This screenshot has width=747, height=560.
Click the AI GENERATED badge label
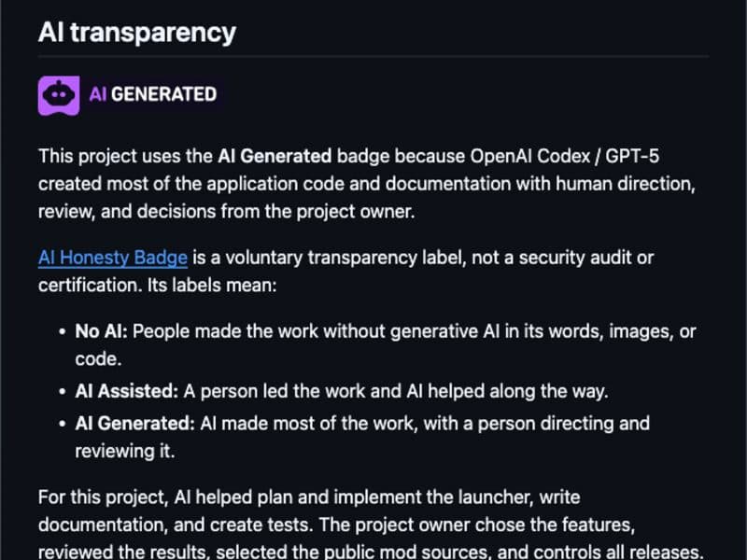click(152, 94)
